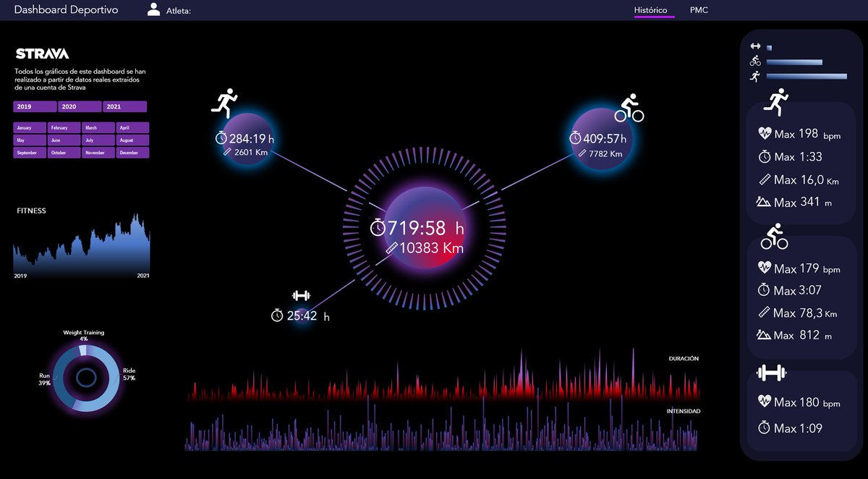868x479 pixels.
Task: Select the March month filter
Action: click(98, 128)
